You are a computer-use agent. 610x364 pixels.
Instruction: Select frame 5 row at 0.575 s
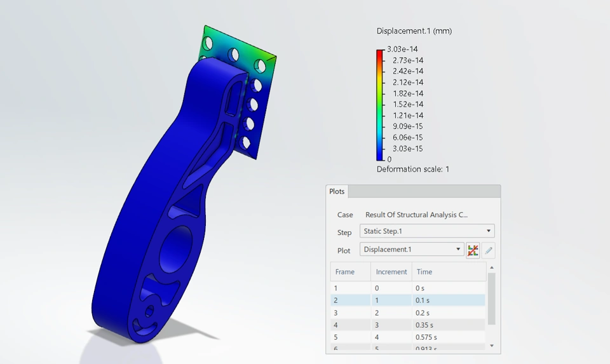coord(408,337)
